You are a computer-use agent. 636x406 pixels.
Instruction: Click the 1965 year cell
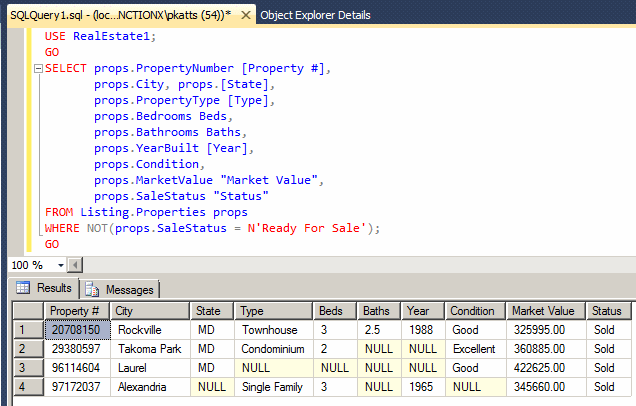coord(423,387)
